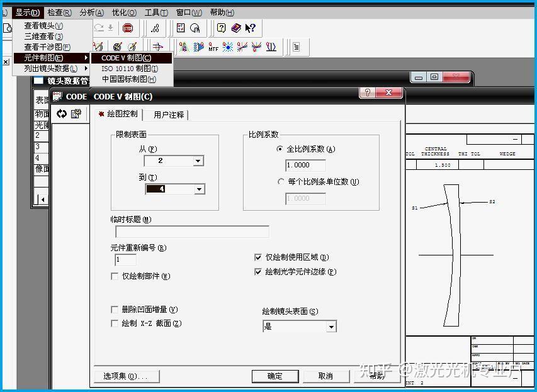This screenshot has height=392, width=537.
Task: Click the 1.0000 scale factor field
Action: point(305,164)
